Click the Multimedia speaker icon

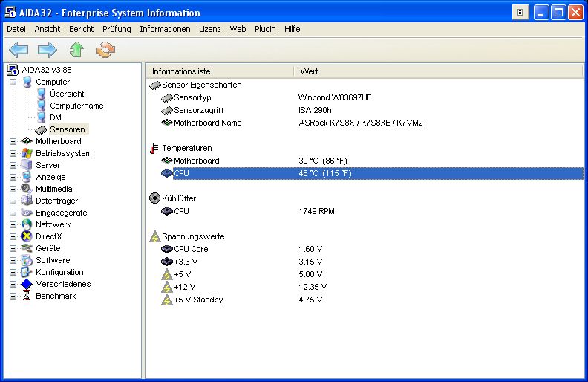[x=27, y=189]
